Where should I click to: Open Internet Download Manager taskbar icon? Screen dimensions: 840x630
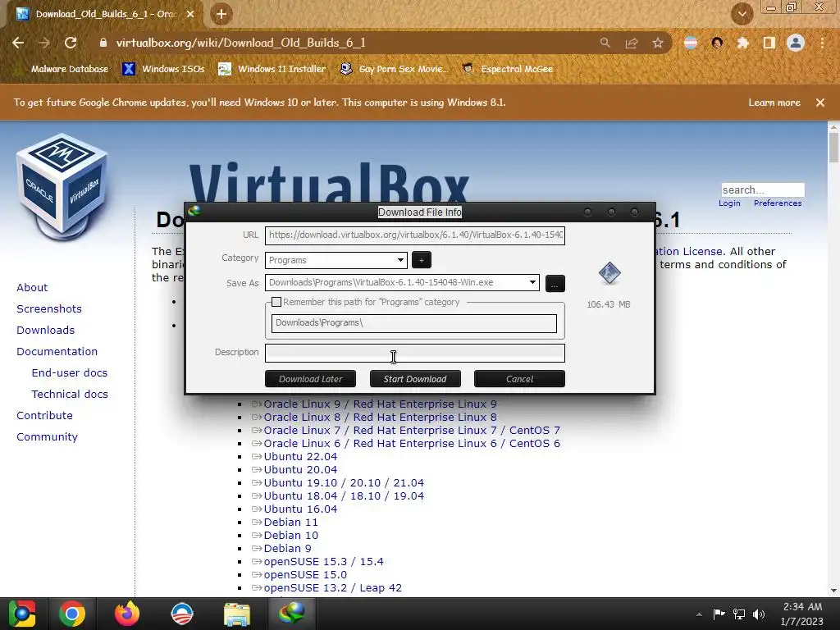(291, 614)
